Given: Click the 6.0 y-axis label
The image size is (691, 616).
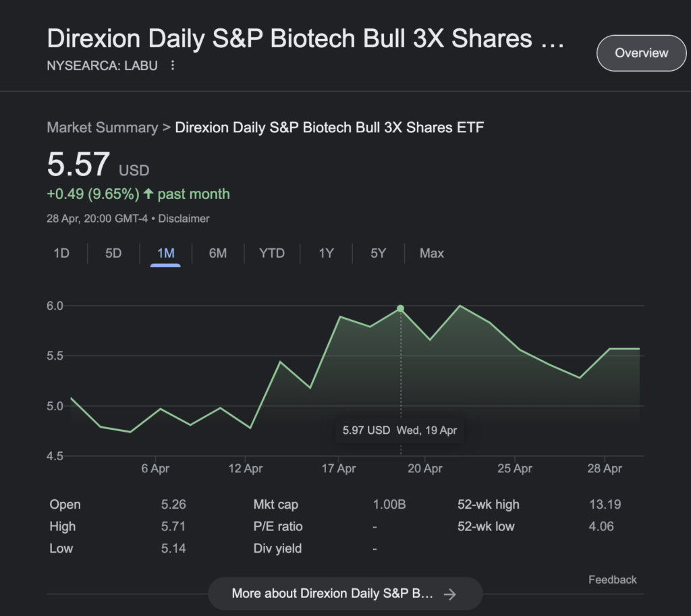Looking at the screenshot, I should click(55, 306).
